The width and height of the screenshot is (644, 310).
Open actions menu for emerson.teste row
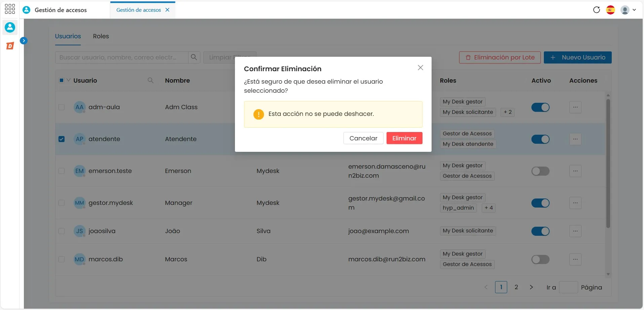575,171
